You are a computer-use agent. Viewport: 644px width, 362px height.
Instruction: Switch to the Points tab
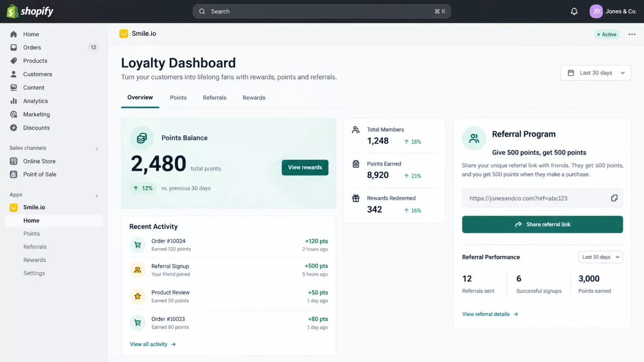tap(178, 98)
